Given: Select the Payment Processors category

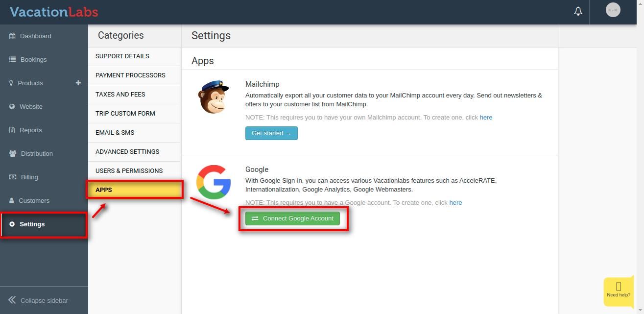Looking at the screenshot, I should tap(130, 75).
